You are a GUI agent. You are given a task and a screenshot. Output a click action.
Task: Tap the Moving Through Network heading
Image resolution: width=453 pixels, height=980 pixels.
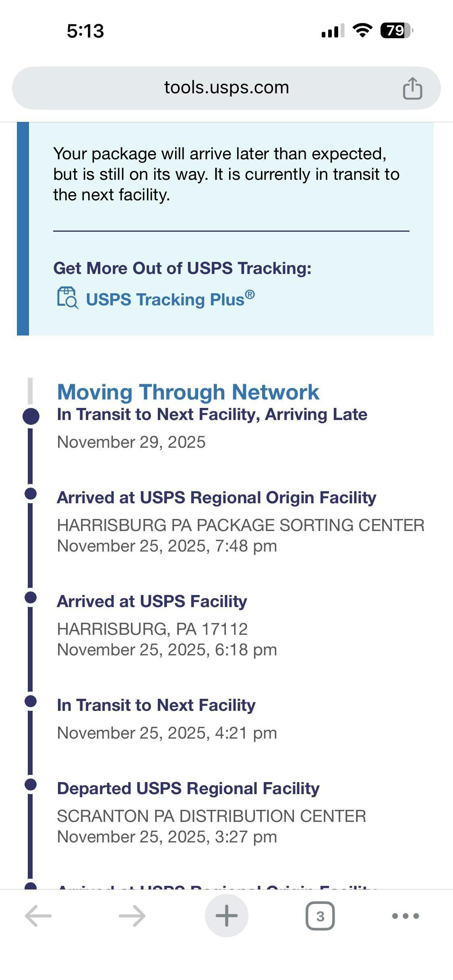[188, 392]
